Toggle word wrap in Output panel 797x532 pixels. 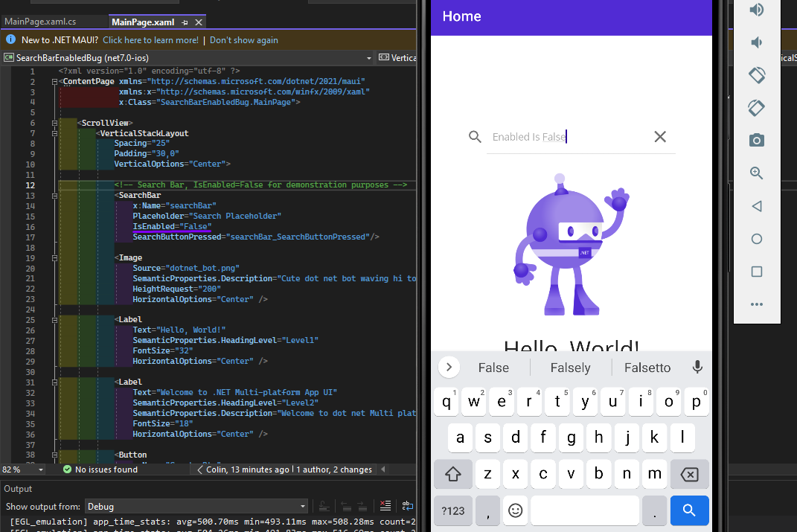[x=408, y=505]
